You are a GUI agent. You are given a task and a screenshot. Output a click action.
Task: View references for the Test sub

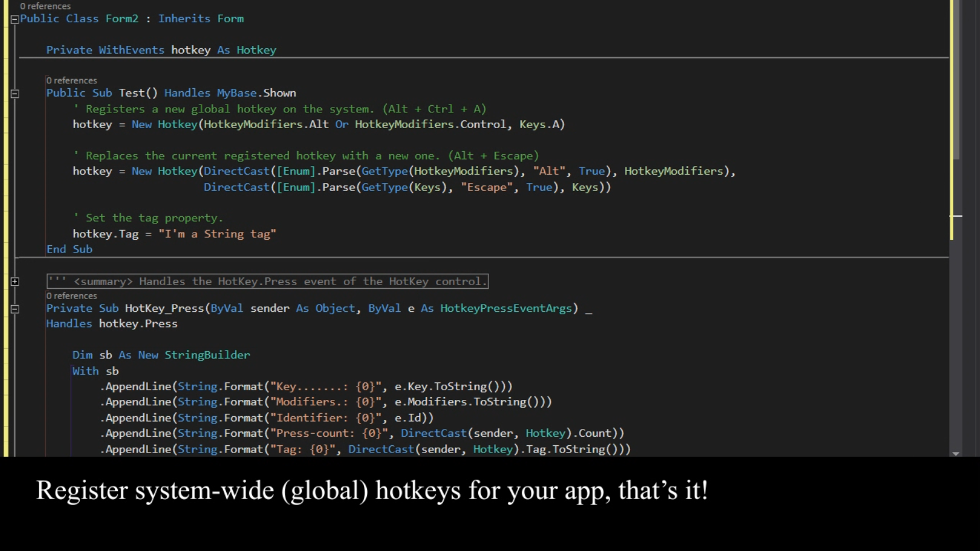coord(71,80)
